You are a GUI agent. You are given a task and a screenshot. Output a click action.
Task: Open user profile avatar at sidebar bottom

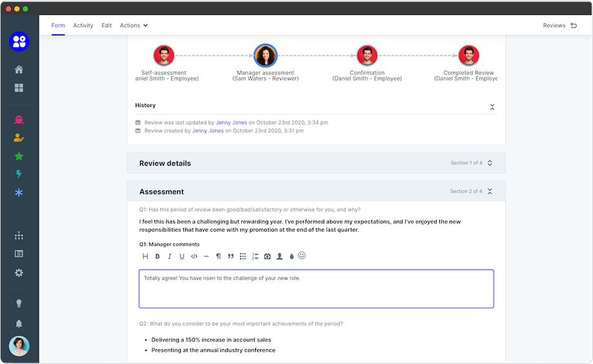click(x=19, y=346)
